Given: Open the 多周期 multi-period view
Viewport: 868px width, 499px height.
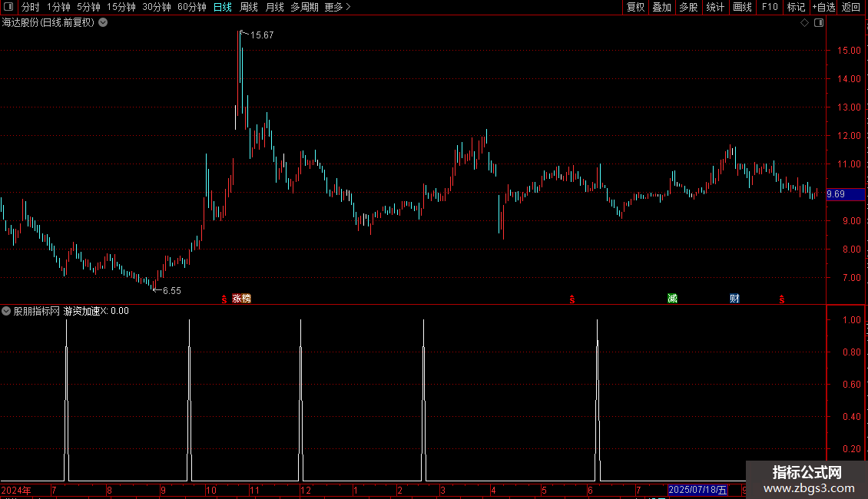Looking at the screenshot, I should tap(304, 7).
